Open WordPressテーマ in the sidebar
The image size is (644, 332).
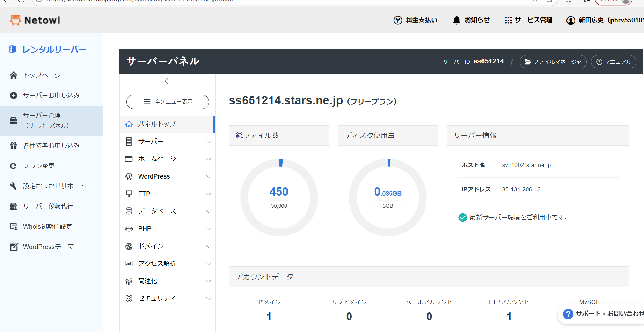(52, 247)
